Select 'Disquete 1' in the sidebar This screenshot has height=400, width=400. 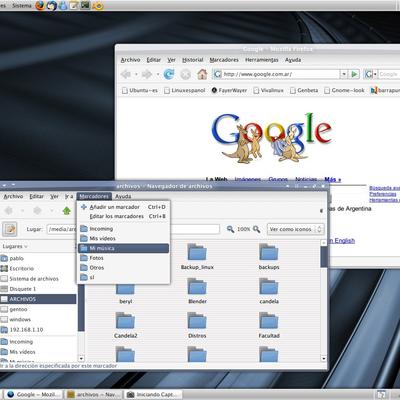click(x=18, y=289)
